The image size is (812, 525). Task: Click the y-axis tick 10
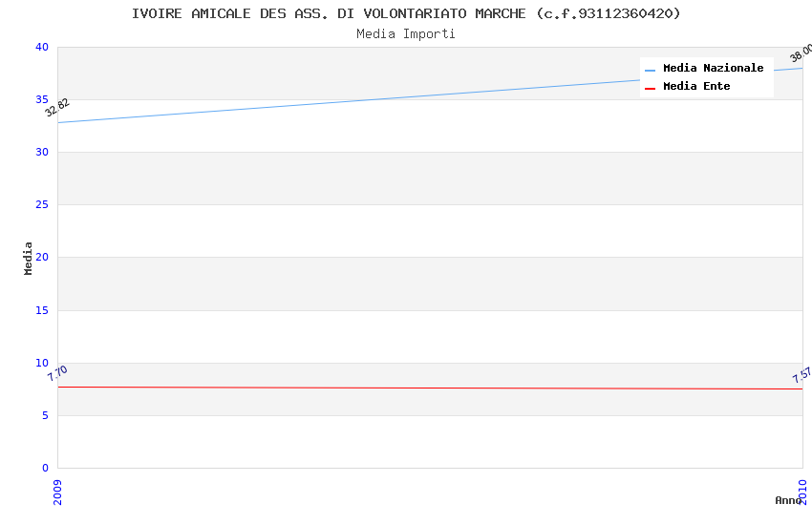(x=42, y=363)
